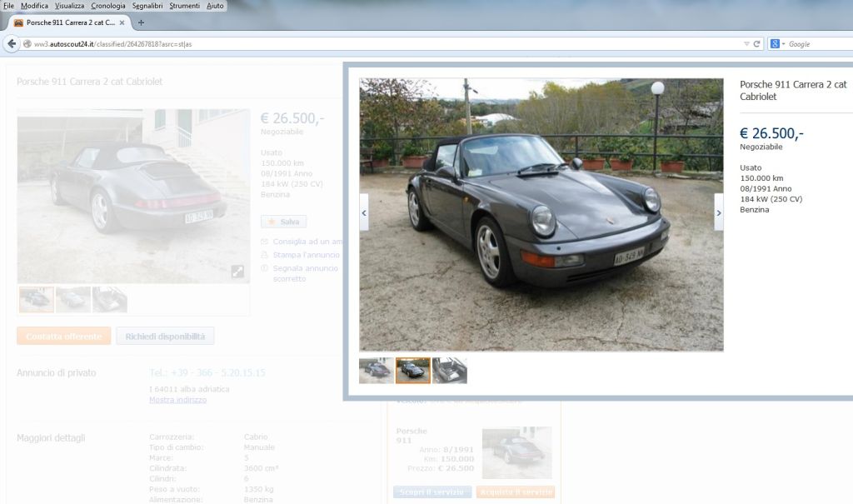The width and height of the screenshot is (853, 504).
Task: Click the Consiglia ad un amico link
Action: click(307, 241)
